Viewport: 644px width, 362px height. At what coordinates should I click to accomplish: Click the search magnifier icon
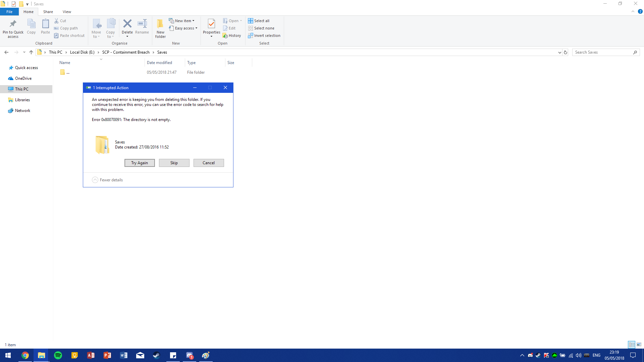click(x=635, y=52)
